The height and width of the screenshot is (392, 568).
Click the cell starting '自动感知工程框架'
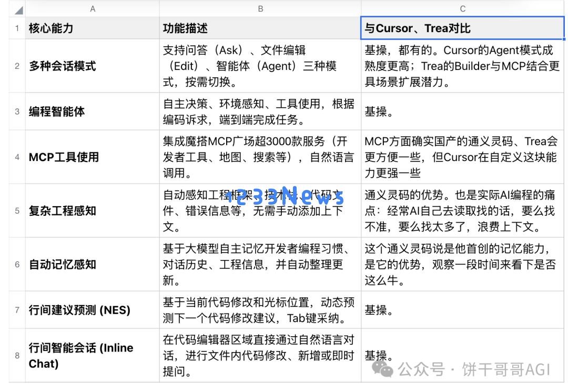pos(260,211)
